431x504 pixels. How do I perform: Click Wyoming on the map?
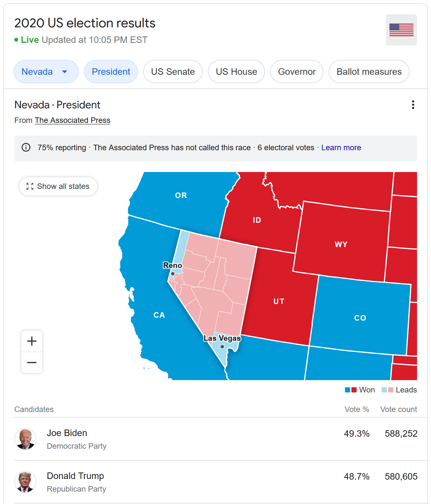[x=341, y=244]
